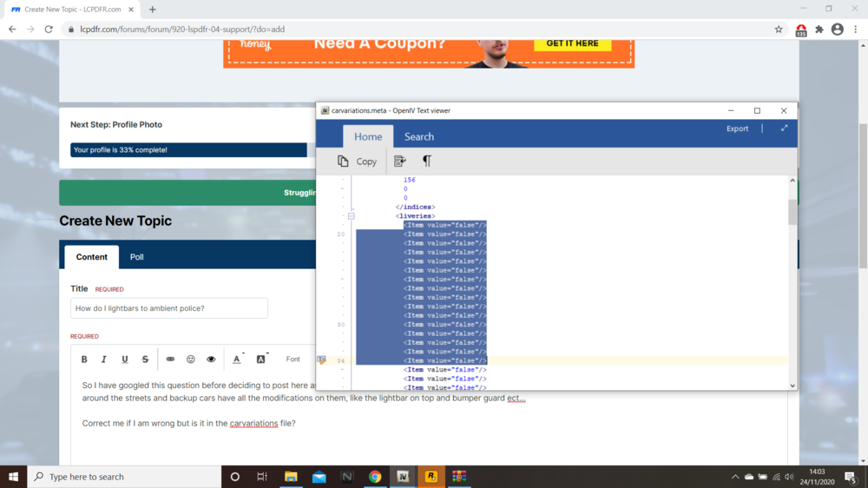Click the misspelled word carvariations in editor
Viewport: 868px width, 488px height.
coord(253,423)
